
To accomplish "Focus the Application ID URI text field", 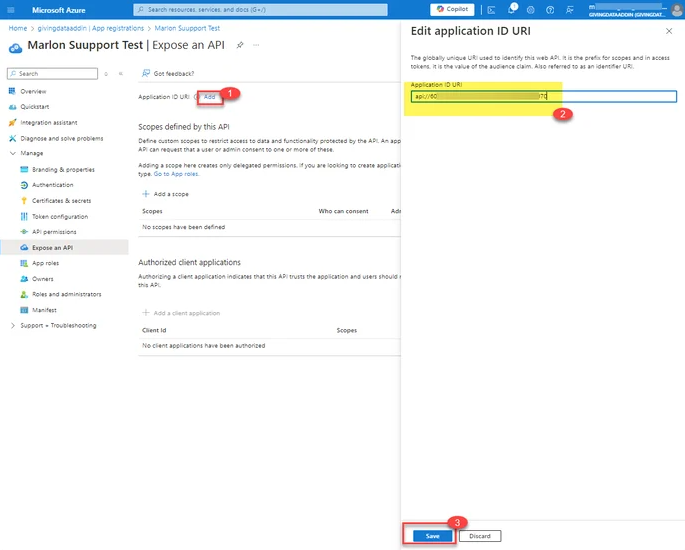I will point(543,96).
